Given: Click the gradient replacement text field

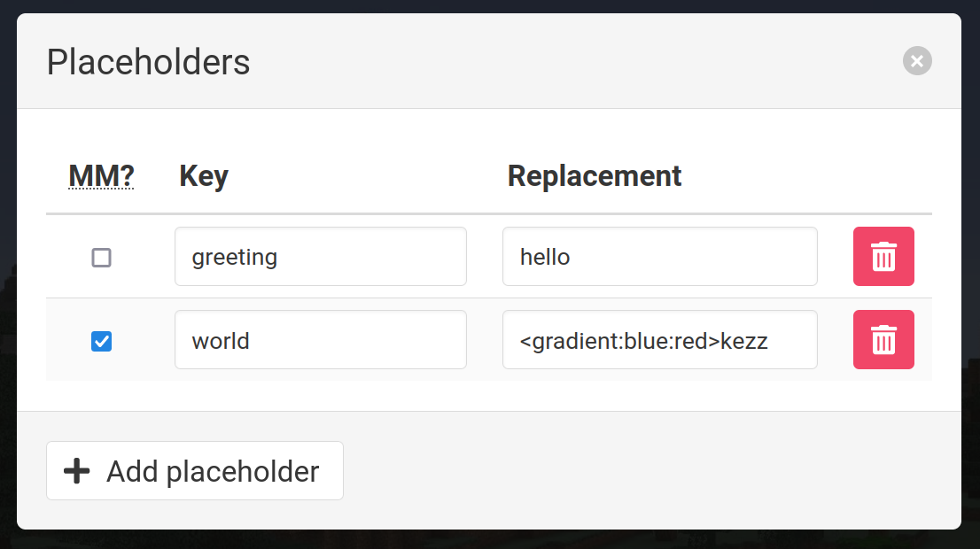Looking at the screenshot, I should click(659, 339).
